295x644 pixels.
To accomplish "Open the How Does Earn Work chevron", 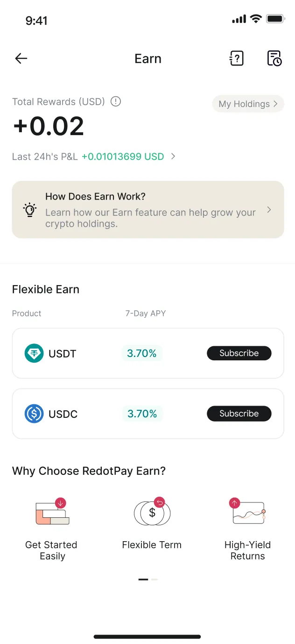I will coord(269,209).
